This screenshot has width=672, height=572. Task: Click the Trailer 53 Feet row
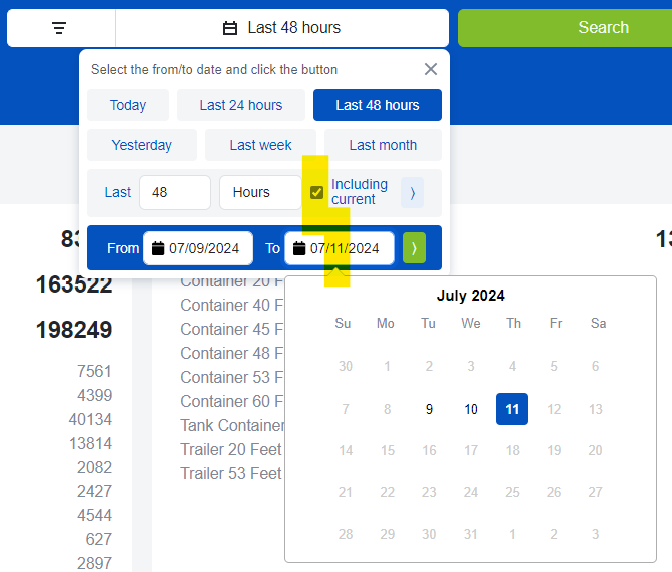pos(231,473)
